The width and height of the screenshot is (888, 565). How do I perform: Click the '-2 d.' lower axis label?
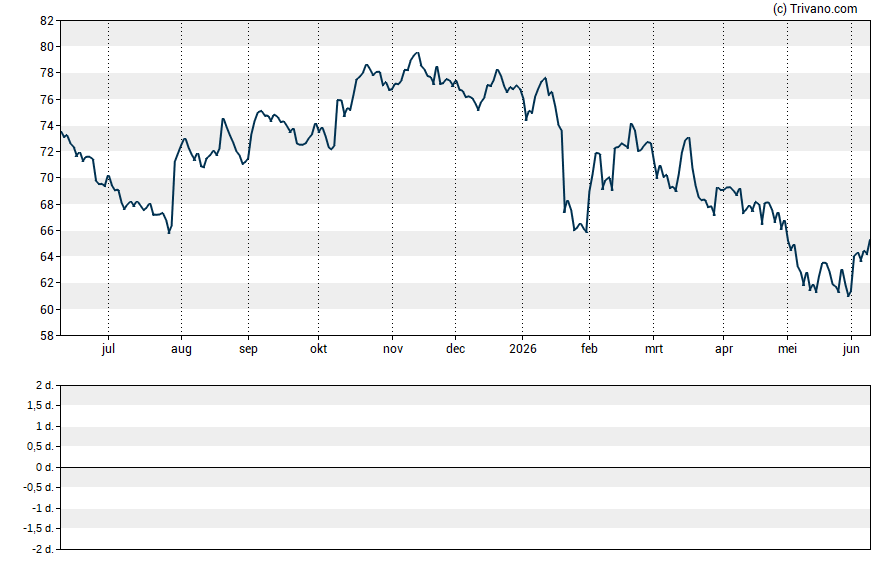pyautogui.click(x=43, y=550)
